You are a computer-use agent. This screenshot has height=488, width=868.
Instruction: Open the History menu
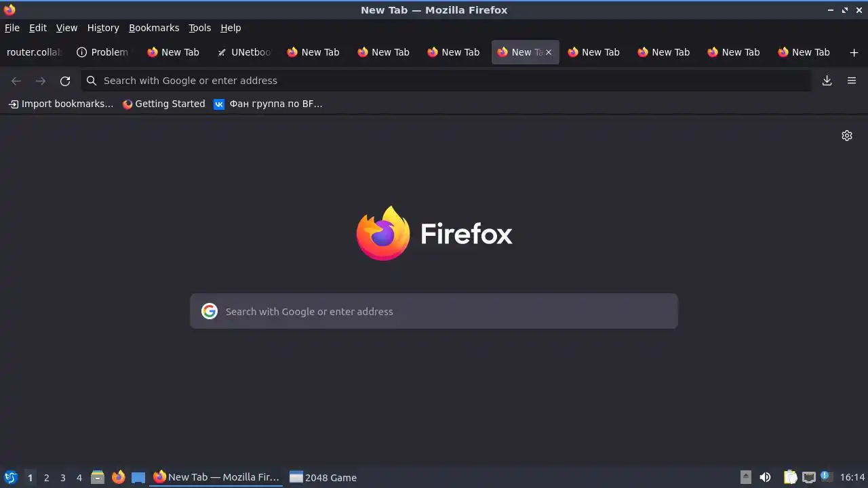pyautogui.click(x=103, y=28)
